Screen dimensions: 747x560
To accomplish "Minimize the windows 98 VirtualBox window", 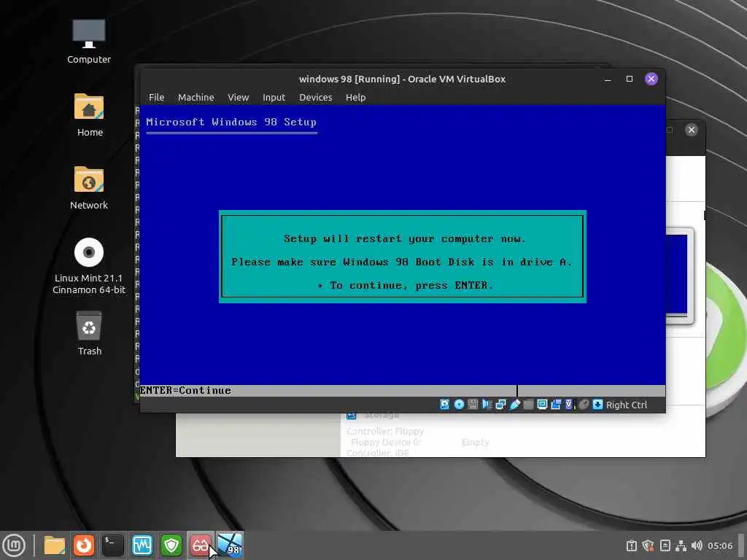I will coord(608,79).
